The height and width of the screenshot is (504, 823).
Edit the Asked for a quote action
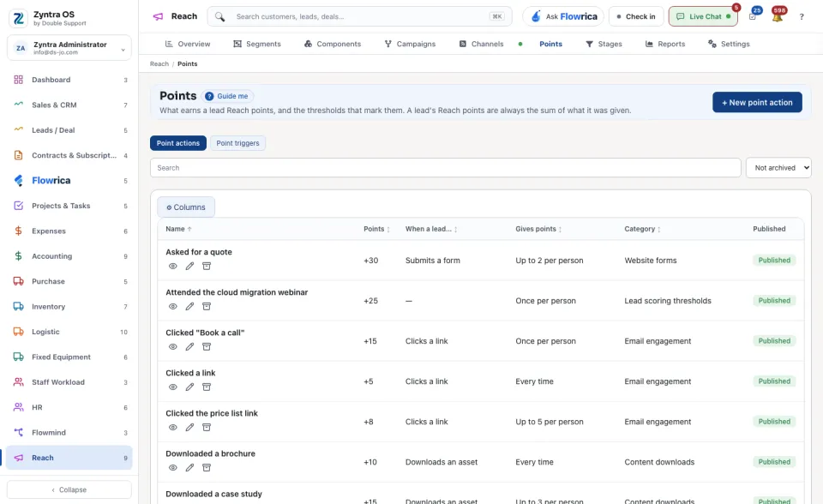189,267
